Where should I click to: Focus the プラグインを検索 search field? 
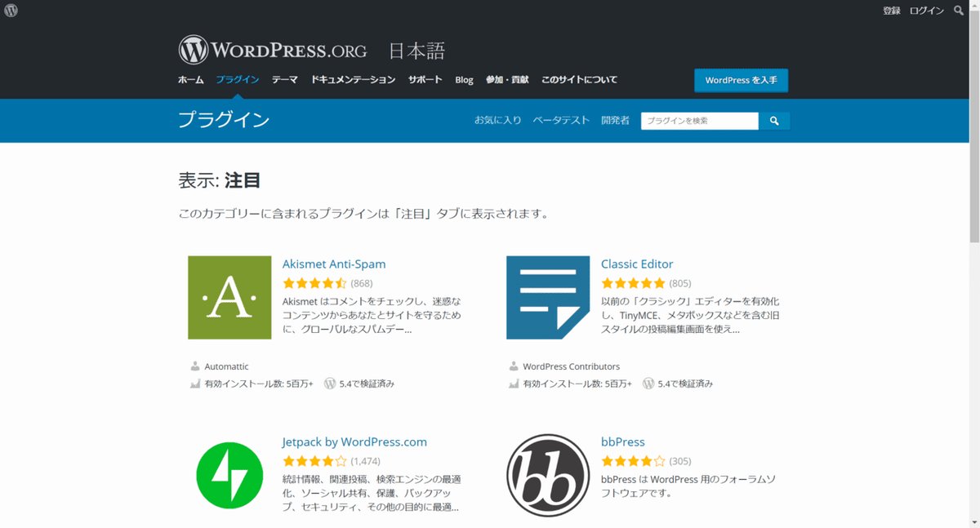click(x=700, y=121)
